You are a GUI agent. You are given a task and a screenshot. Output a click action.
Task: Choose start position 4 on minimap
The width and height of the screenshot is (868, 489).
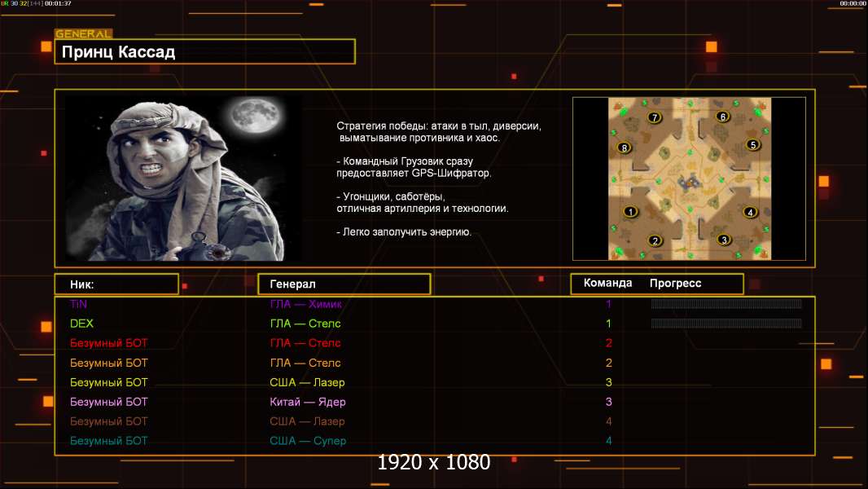click(750, 212)
